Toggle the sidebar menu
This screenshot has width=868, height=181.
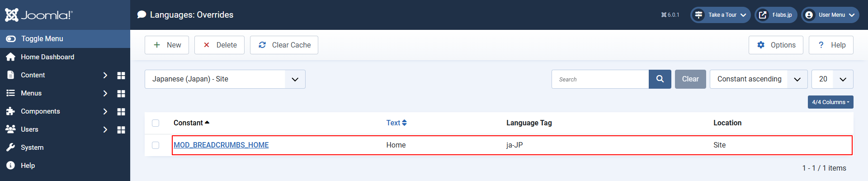[42, 39]
